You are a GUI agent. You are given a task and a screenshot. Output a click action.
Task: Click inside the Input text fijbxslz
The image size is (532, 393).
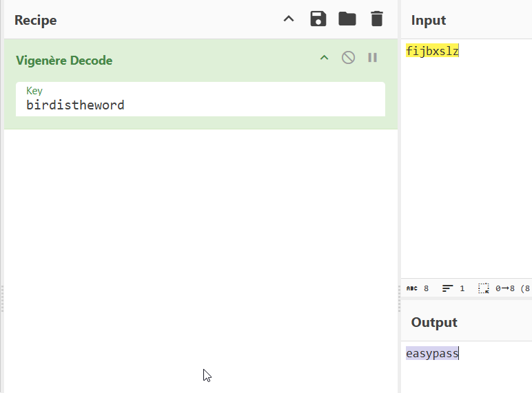point(432,52)
